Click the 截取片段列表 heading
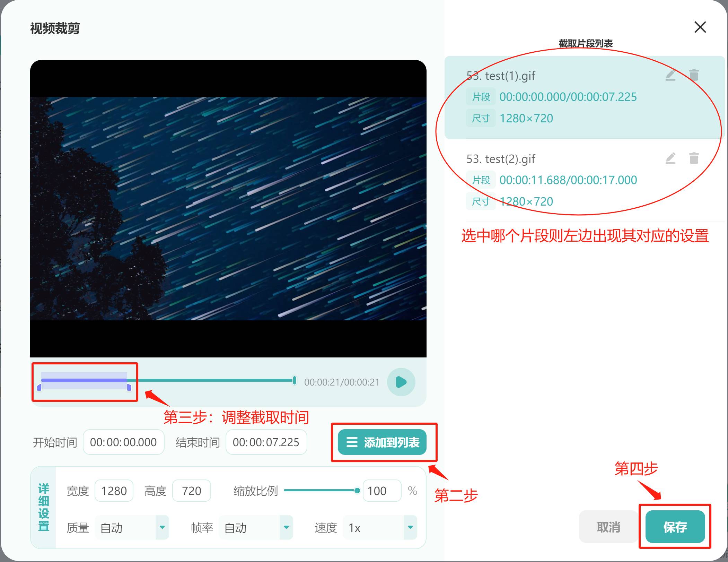728x562 pixels. click(x=586, y=43)
